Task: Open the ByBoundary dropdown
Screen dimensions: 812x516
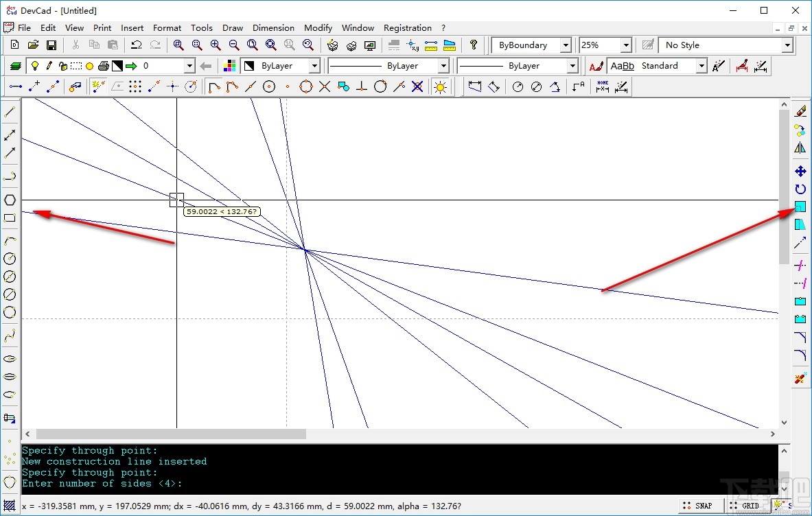Action: click(x=566, y=45)
